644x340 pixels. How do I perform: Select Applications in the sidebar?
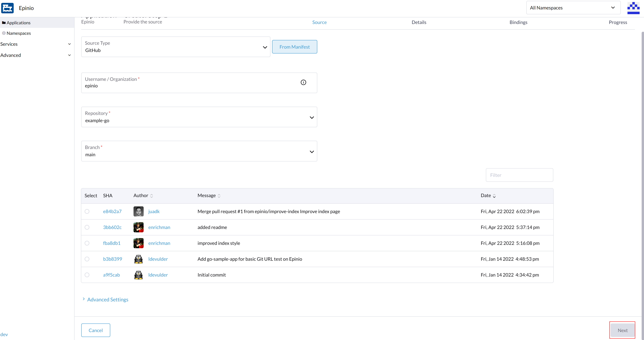(19, 22)
